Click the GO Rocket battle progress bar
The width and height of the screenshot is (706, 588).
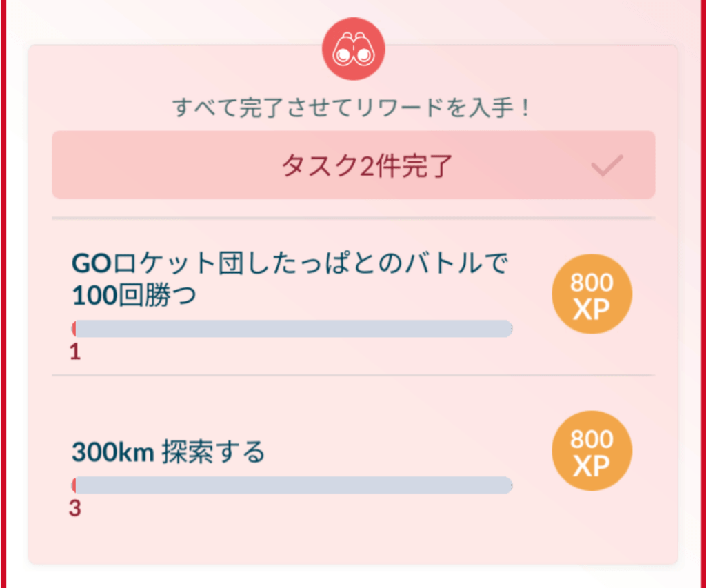click(292, 329)
